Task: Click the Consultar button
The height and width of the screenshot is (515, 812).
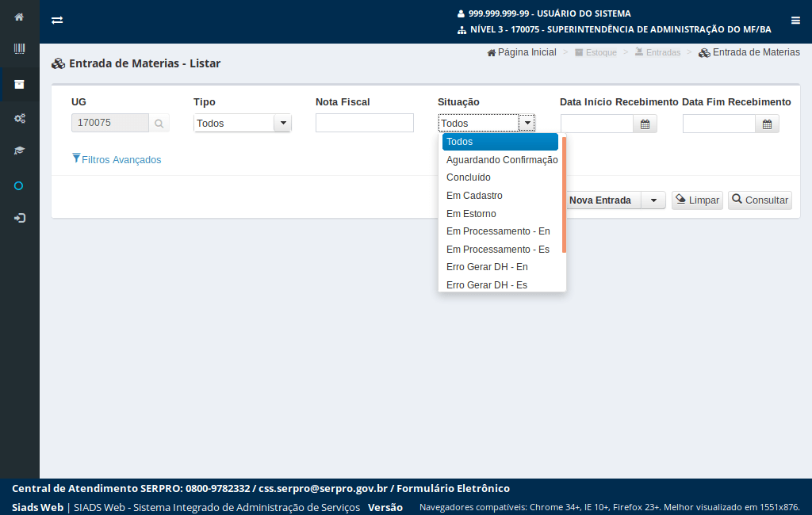Action: point(760,200)
